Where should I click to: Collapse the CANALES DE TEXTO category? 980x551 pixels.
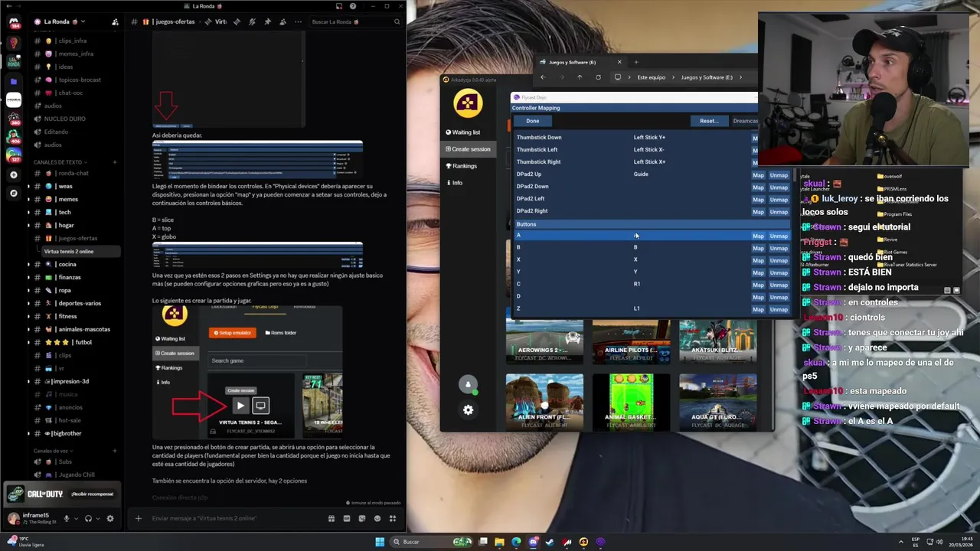tap(60, 162)
